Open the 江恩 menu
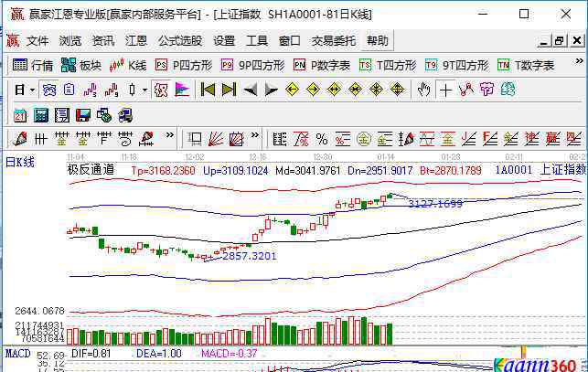 136,40
